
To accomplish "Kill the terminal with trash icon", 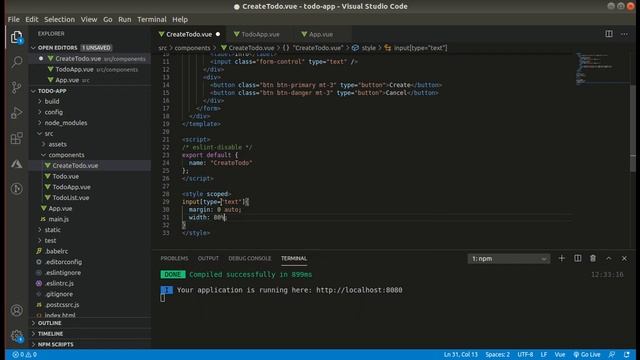I will 593,258.
